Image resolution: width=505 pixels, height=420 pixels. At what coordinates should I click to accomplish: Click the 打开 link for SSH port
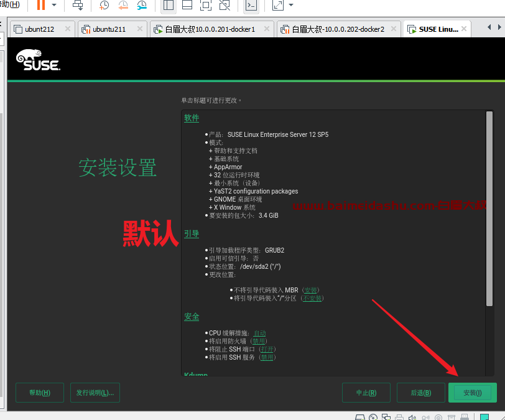click(x=267, y=350)
